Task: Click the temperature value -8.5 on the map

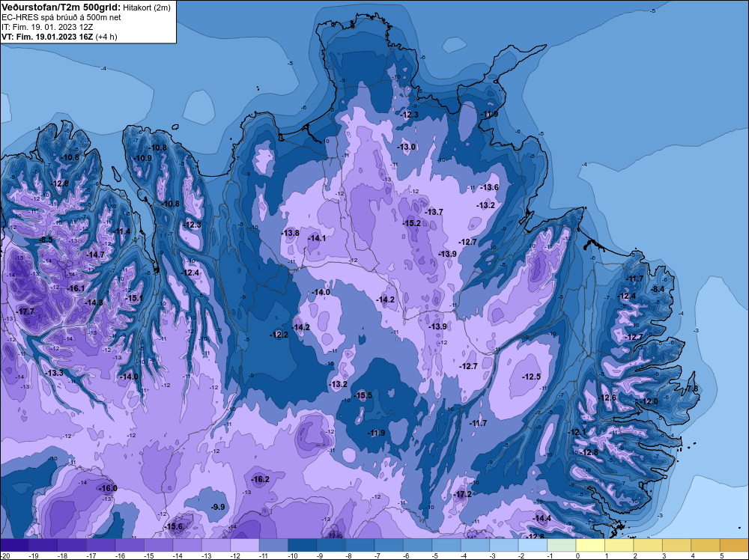Action: pos(46,240)
